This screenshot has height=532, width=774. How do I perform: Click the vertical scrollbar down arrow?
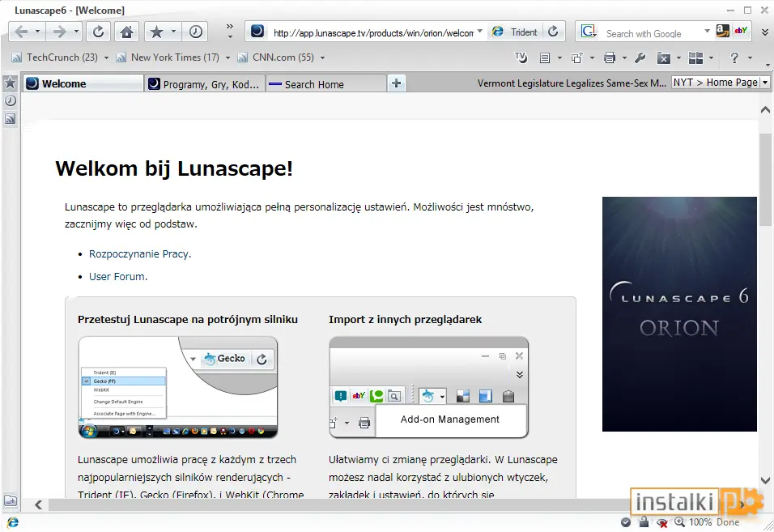(766, 479)
